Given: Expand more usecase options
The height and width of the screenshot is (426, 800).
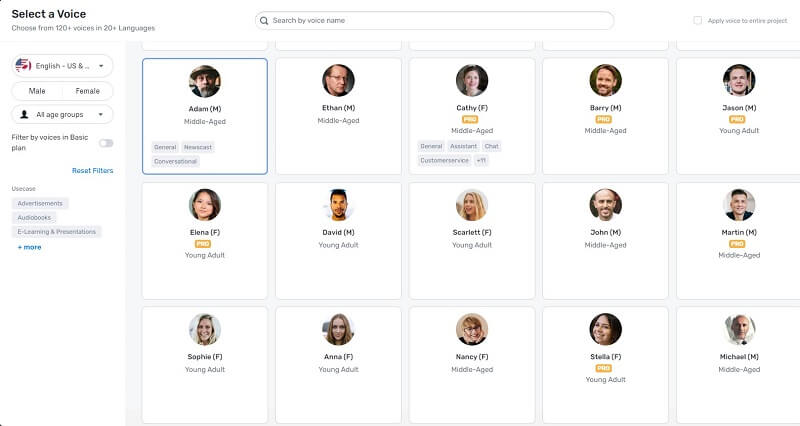Looking at the screenshot, I should [x=29, y=247].
